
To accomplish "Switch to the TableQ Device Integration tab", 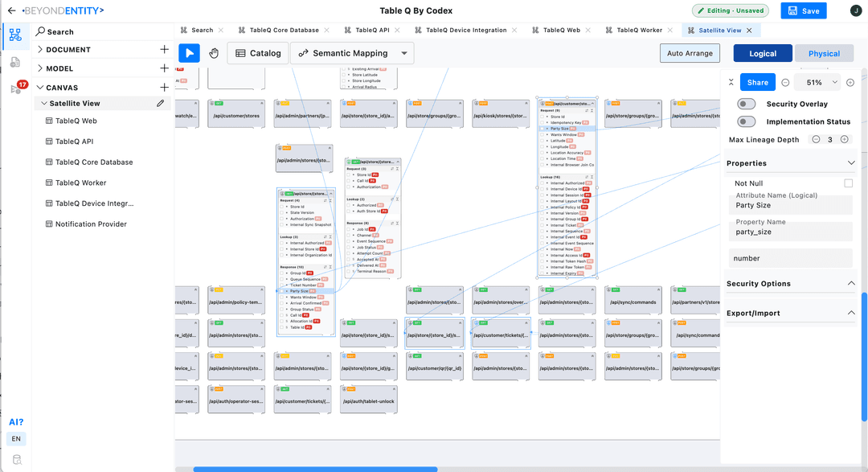I will (x=465, y=31).
